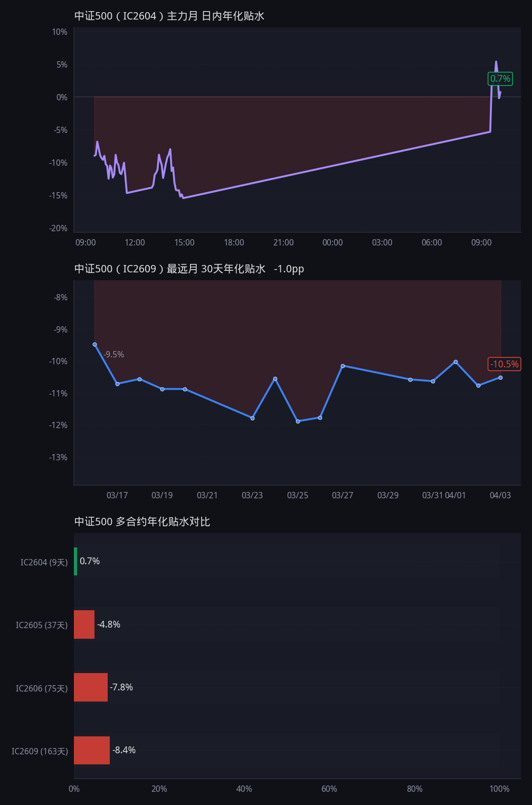Click the purple intraday line peak near 5%
532x805 pixels.
[496, 62]
